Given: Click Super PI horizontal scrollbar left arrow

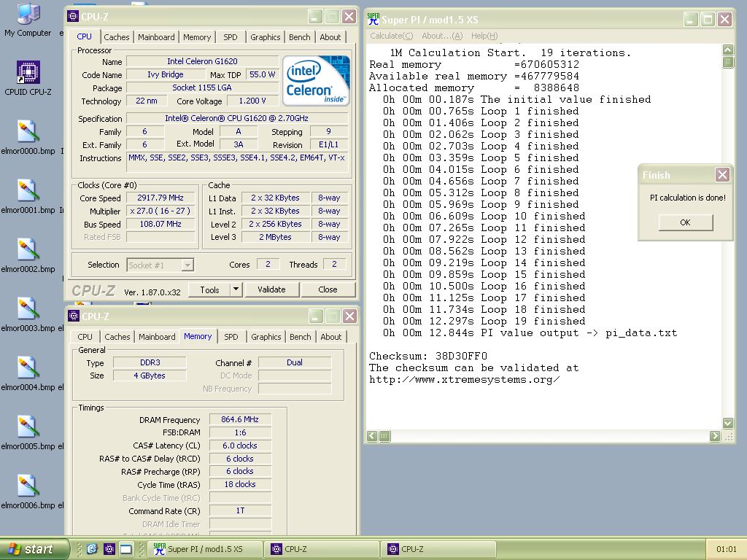Looking at the screenshot, I should pyautogui.click(x=372, y=436).
